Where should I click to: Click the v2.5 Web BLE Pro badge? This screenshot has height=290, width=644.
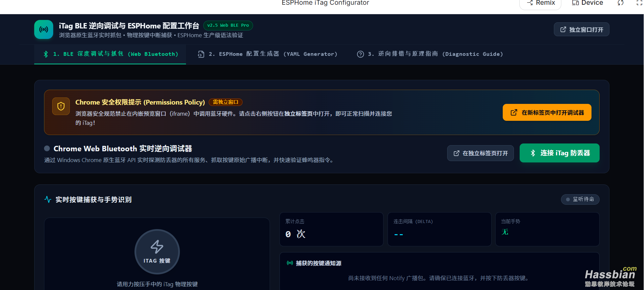pos(228,25)
